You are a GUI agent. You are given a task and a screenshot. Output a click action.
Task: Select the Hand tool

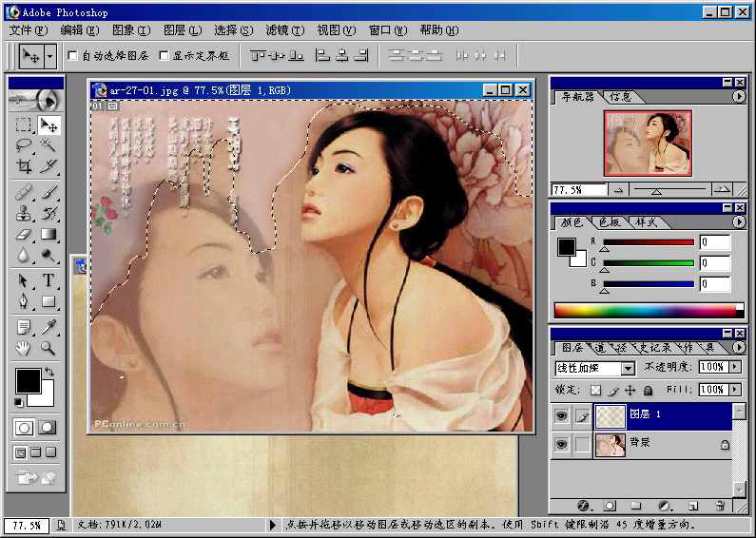[x=23, y=348]
